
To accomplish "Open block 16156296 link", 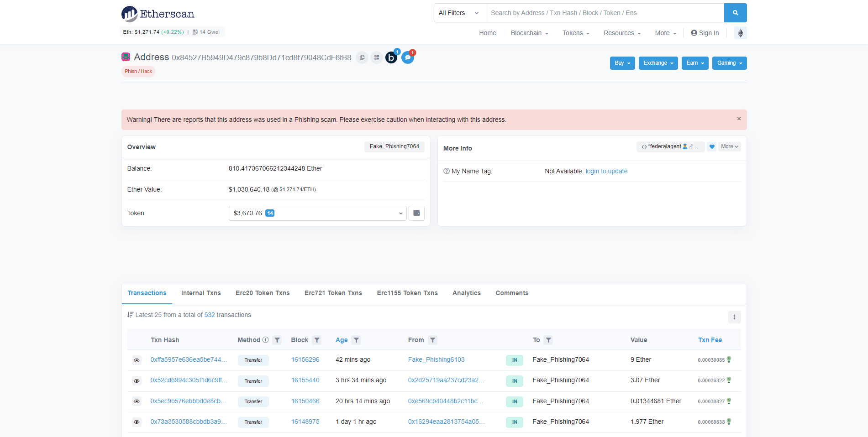I will pos(305,359).
